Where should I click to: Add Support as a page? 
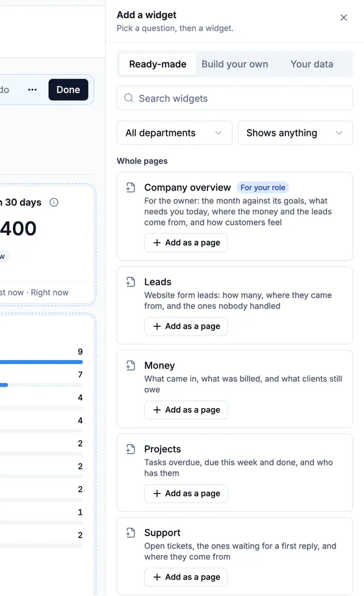pyautogui.click(x=186, y=577)
